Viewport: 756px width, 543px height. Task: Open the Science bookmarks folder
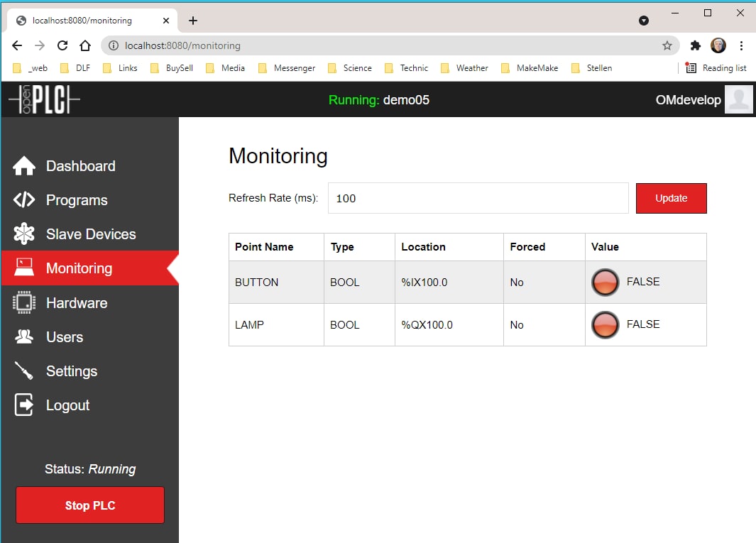349,68
